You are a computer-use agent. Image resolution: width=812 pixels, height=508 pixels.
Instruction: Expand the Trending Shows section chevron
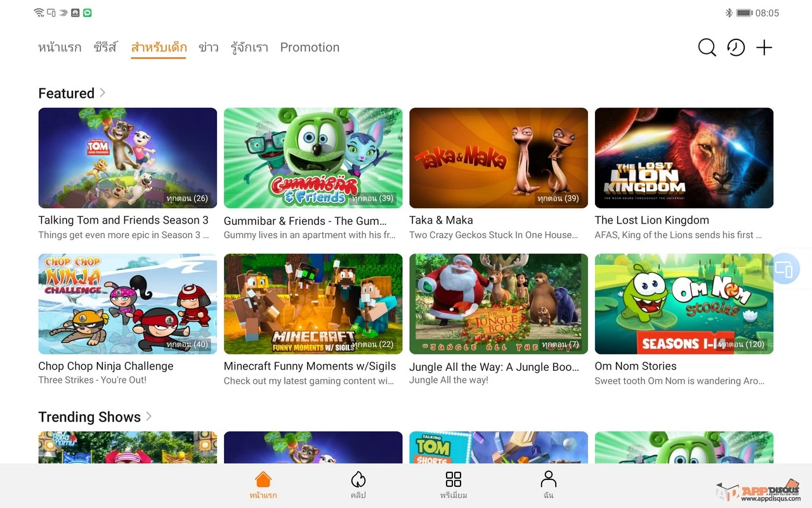coord(149,417)
